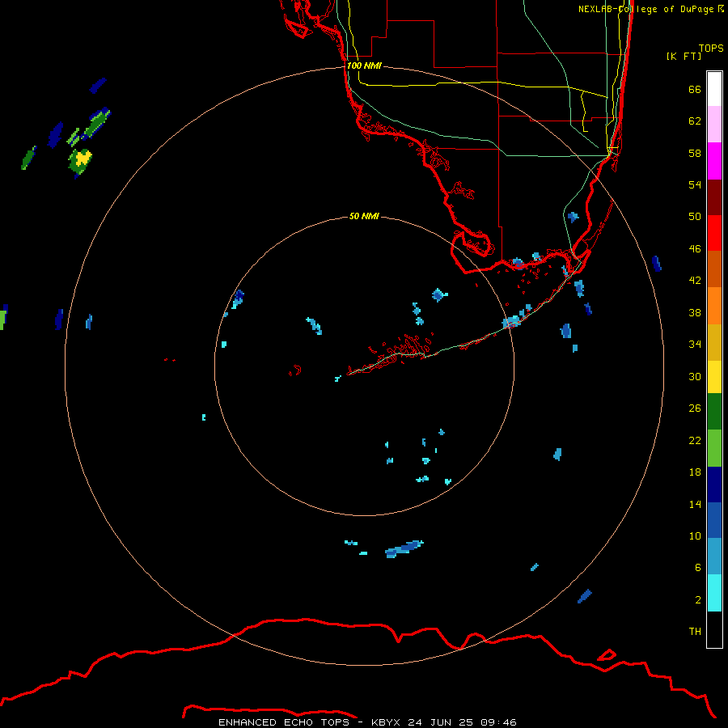Select the 2 value on the legend
This screenshot has height=728, width=728.
coord(698,600)
